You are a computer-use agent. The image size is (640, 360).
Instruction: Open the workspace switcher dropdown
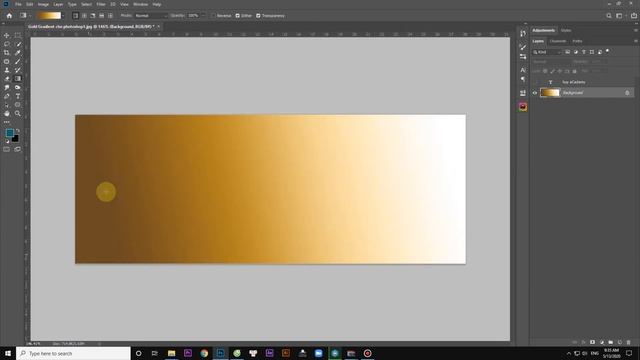[x=620, y=16]
